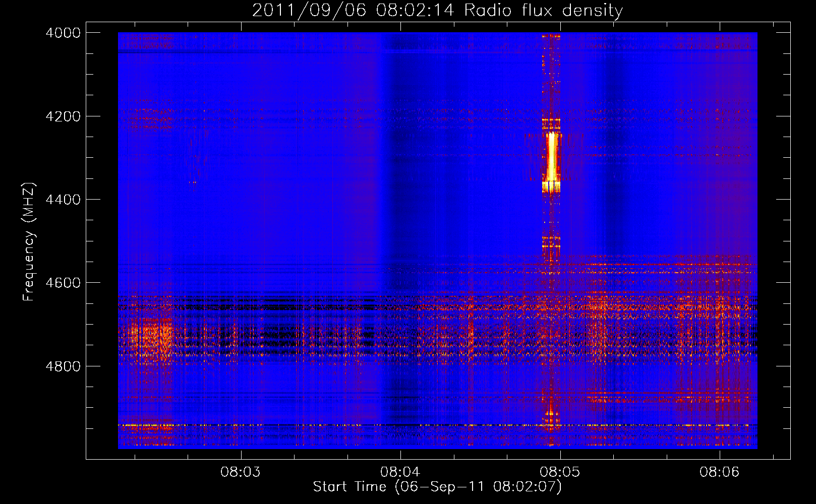Click the '4000' frequency axis label
This screenshot has width=816, height=504.
63,33
